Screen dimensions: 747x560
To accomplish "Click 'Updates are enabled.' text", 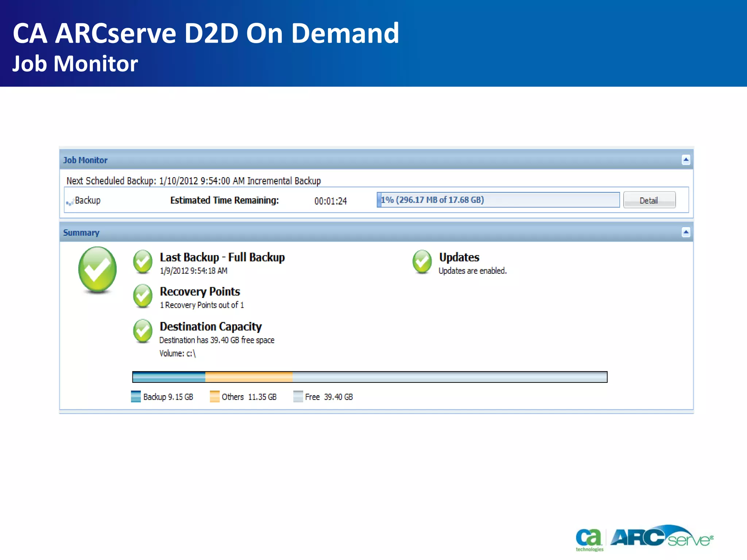I will [473, 271].
